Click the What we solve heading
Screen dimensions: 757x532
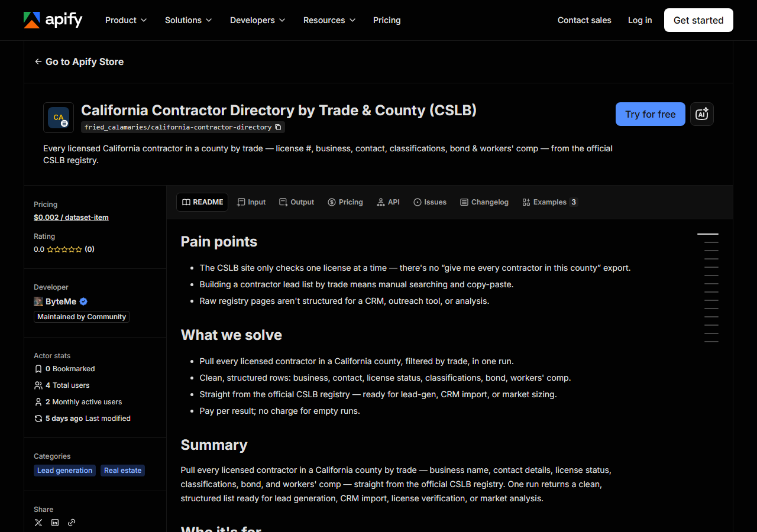click(231, 335)
